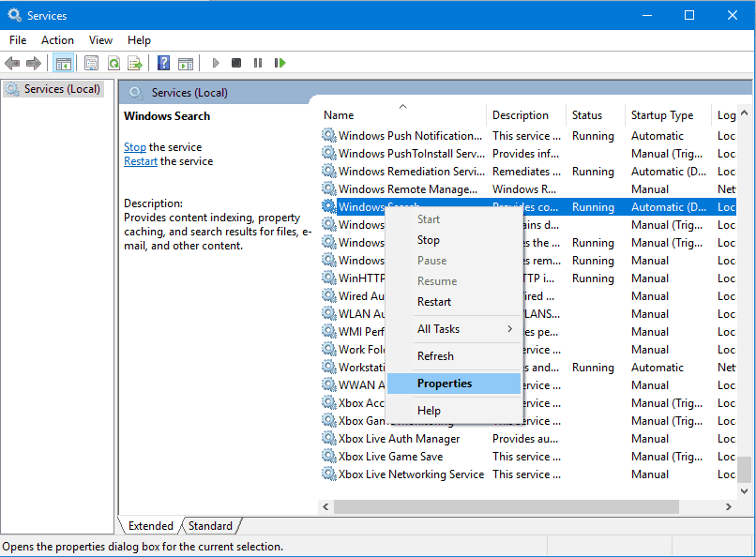Select the Windows Push Notification service row
Viewport: 756px width, 557px height.
(528, 135)
